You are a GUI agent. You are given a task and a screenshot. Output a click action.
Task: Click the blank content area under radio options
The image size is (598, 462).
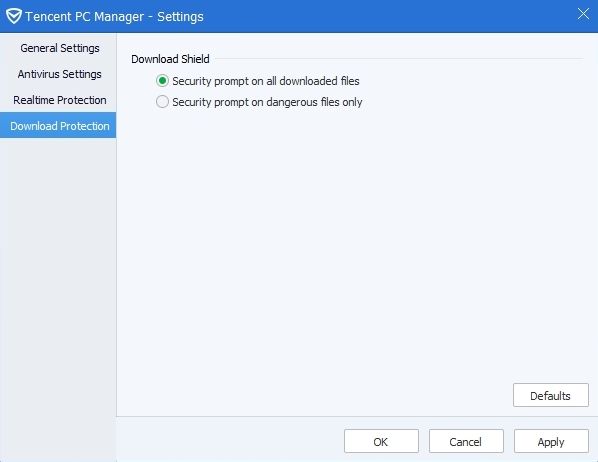[x=357, y=244]
